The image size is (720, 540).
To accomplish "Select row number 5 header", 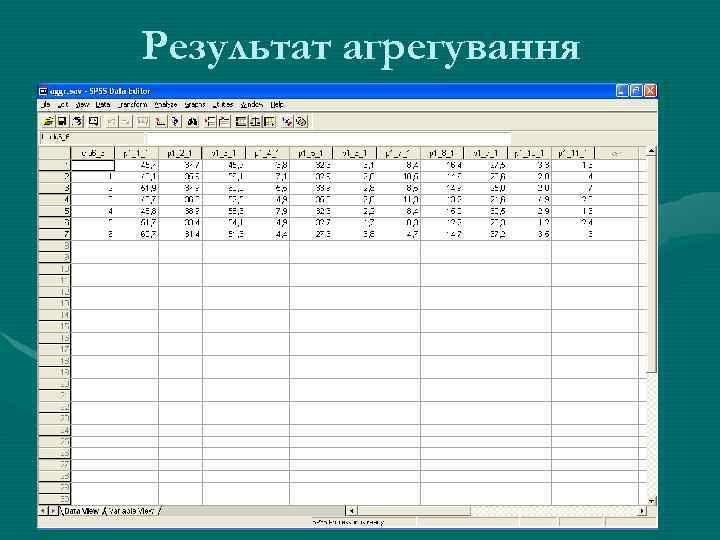I will pyautogui.click(x=55, y=211).
